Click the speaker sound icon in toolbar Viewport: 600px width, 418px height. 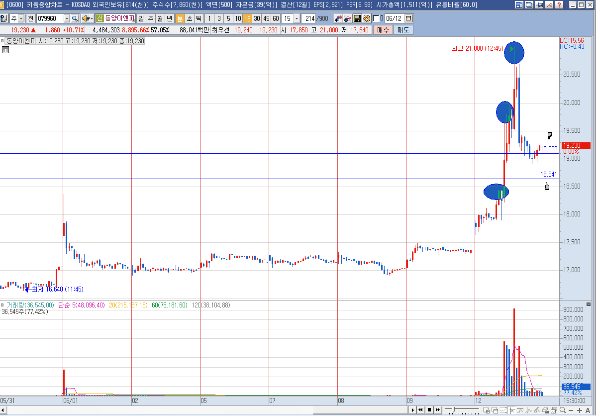pyautogui.click(x=85, y=18)
